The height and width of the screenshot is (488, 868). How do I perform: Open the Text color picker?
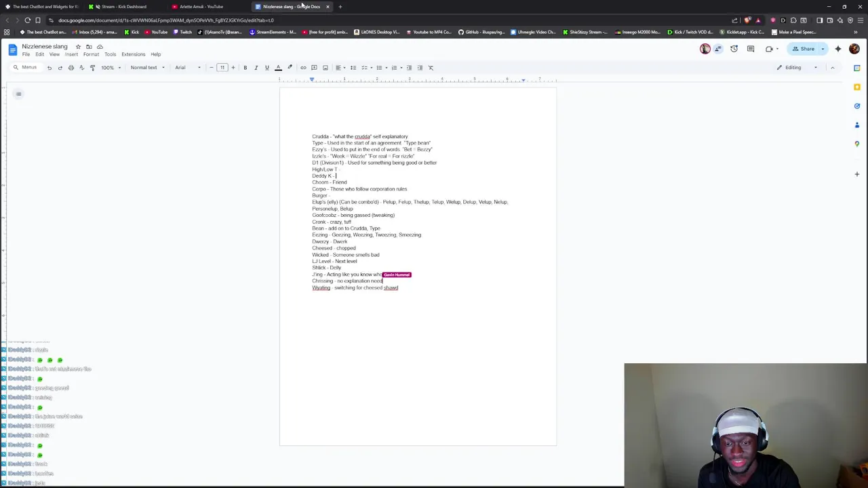[x=278, y=68]
